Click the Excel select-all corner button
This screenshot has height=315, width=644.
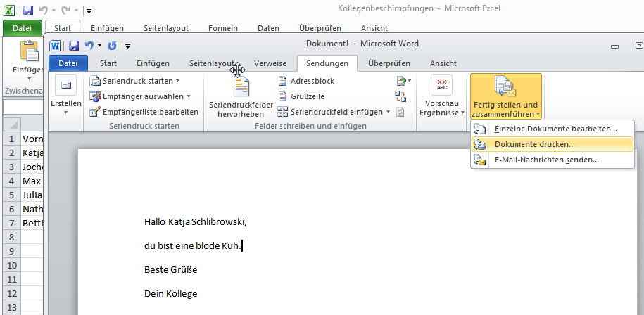click(11, 124)
